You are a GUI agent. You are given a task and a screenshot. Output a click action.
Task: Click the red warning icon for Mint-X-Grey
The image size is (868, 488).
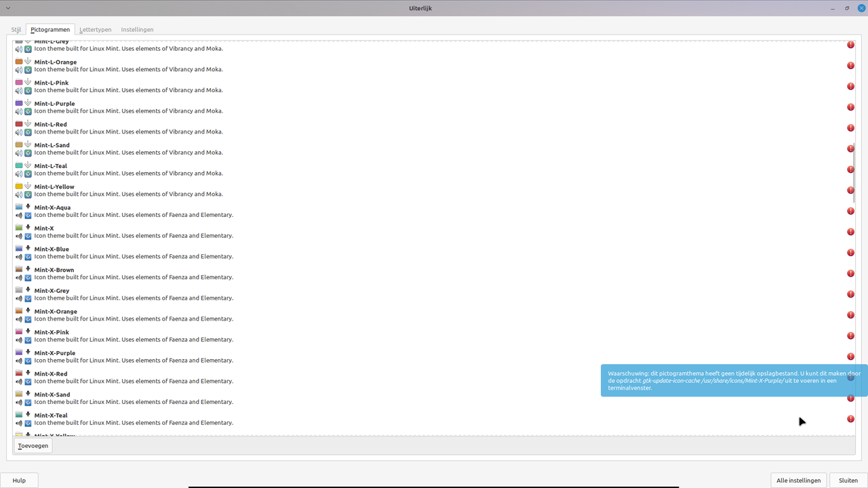tap(850, 294)
